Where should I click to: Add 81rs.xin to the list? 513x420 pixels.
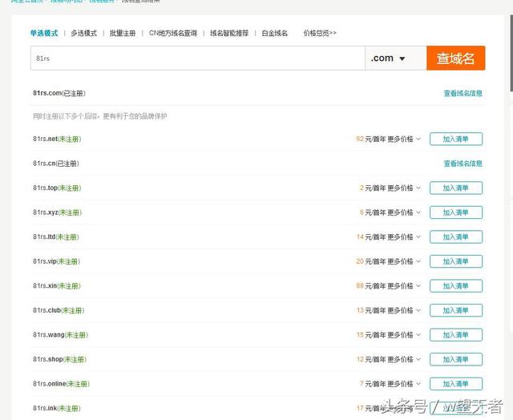coord(456,286)
